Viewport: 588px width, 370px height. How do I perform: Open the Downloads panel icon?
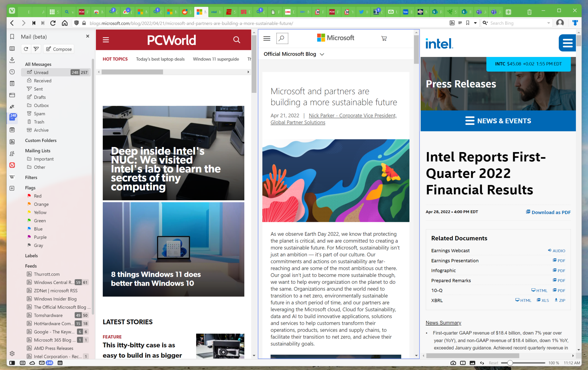point(12,60)
